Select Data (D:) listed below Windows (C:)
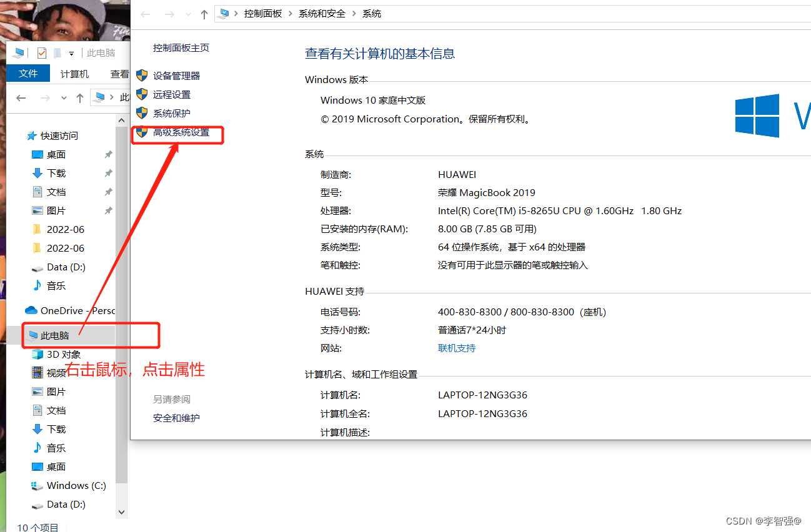 click(x=66, y=504)
